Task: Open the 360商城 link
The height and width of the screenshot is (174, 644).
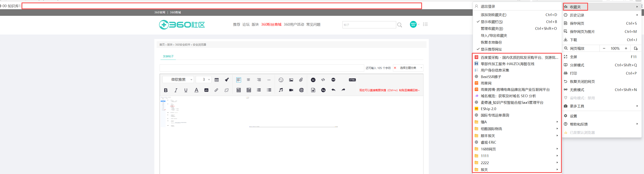Action: [x=175, y=12]
